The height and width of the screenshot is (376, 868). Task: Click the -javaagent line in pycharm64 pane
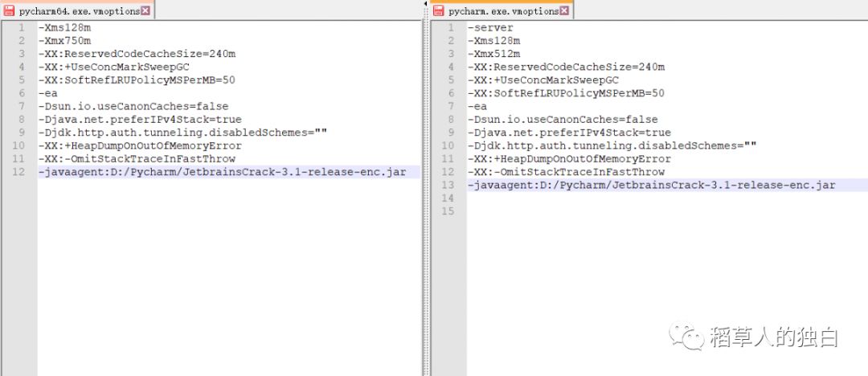click(x=223, y=172)
